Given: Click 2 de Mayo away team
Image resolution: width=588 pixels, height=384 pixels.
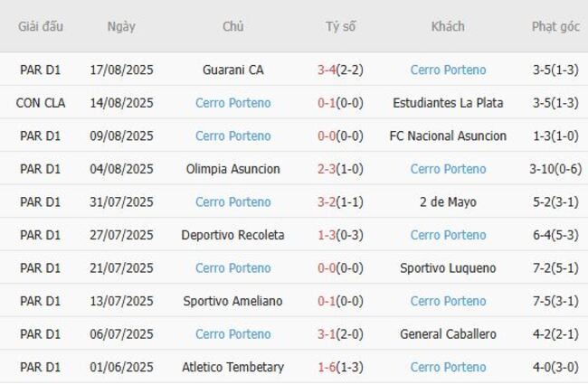Looking at the screenshot, I should click(x=448, y=201).
